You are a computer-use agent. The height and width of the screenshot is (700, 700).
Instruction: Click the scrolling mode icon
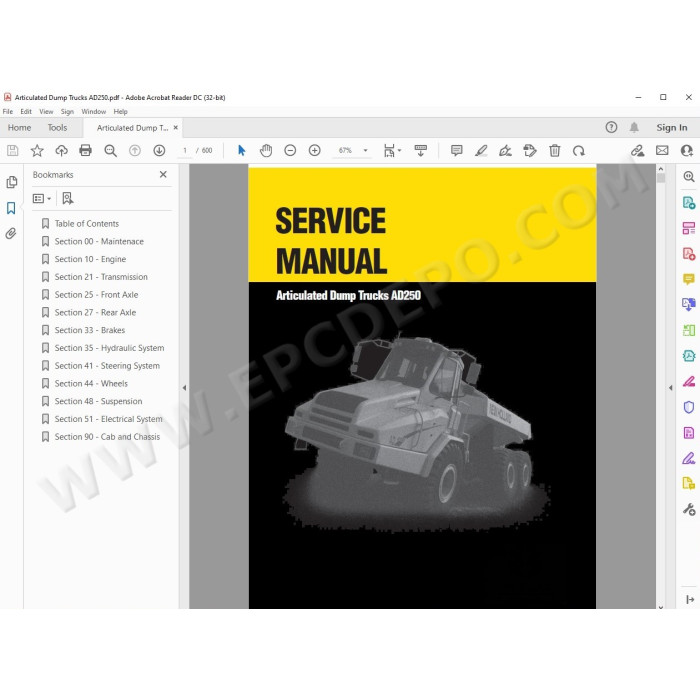click(421, 151)
